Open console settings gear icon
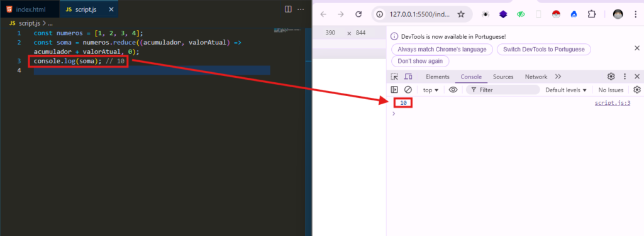The height and width of the screenshot is (236, 644). pos(637,90)
